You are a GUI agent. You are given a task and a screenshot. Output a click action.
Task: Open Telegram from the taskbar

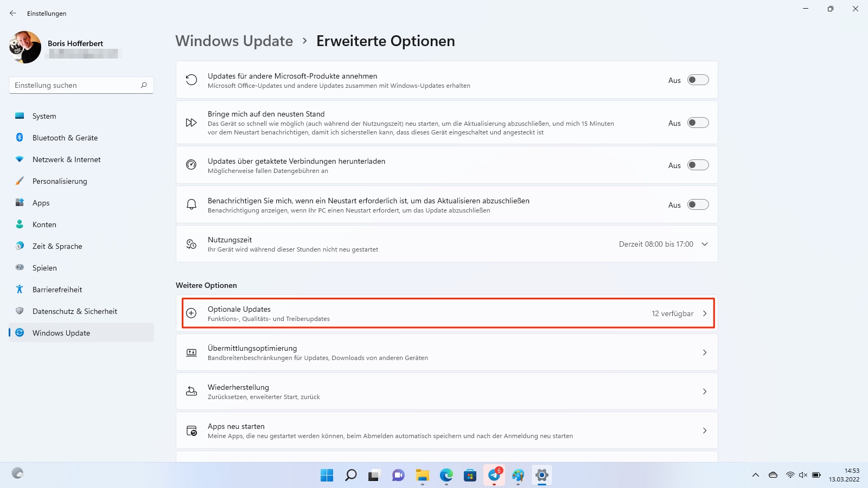click(494, 475)
